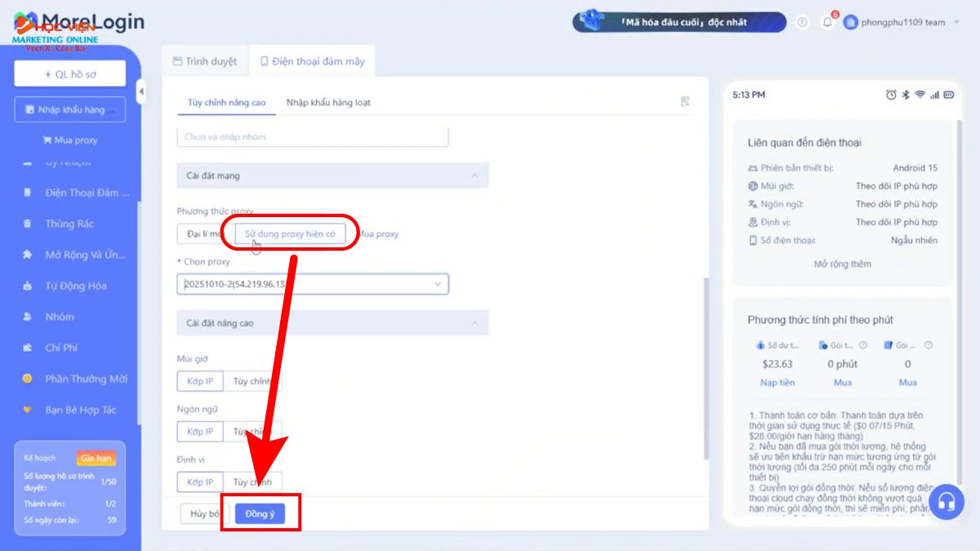Open Phần Thưởng Mới sidebar item

(x=86, y=379)
